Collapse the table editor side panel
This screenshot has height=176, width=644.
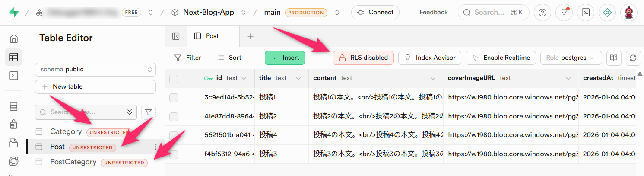176,36
